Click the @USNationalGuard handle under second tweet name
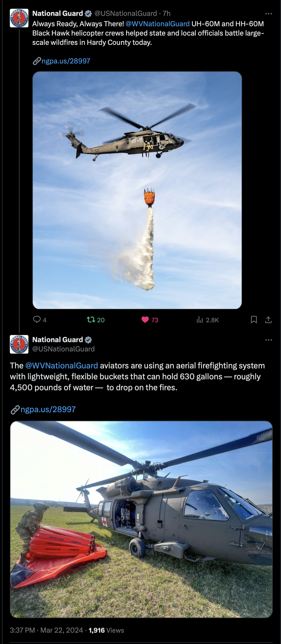281x644 pixels. (x=63, y=349)
